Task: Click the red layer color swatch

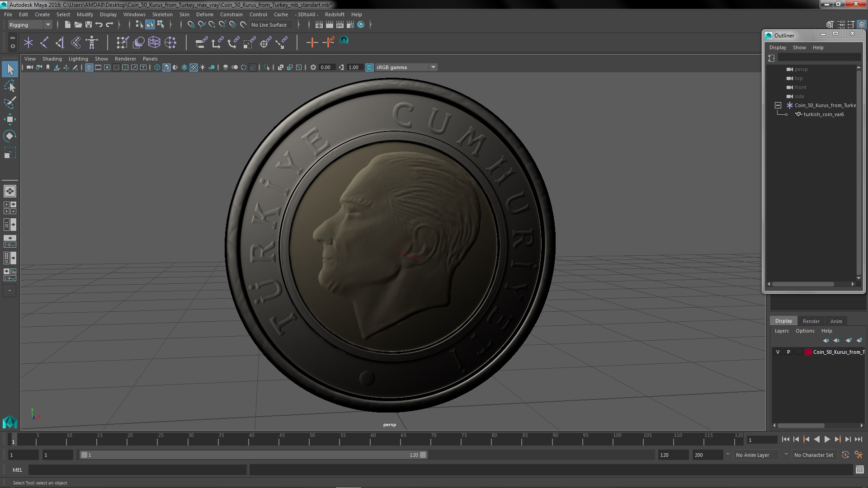Action: (808, 352)
